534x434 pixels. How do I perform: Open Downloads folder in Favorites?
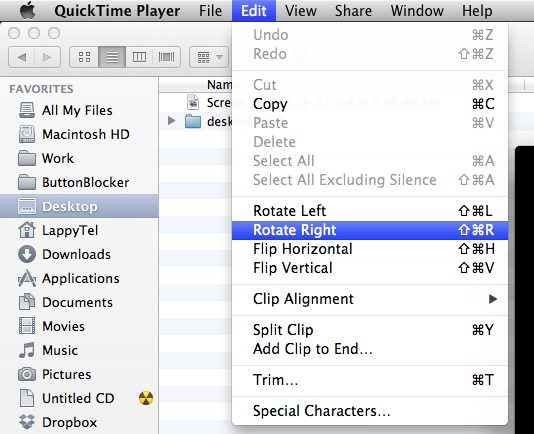(79, 254)
